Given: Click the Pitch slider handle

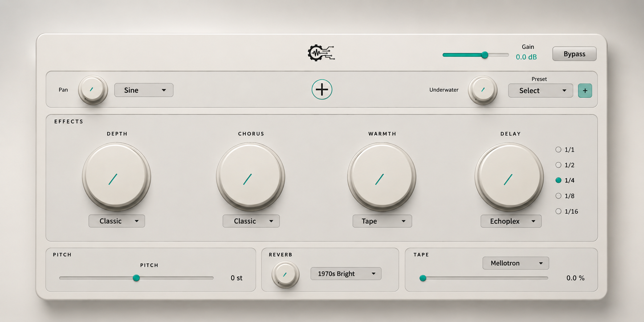Looking at the screenshot, I should coord(136,278).
